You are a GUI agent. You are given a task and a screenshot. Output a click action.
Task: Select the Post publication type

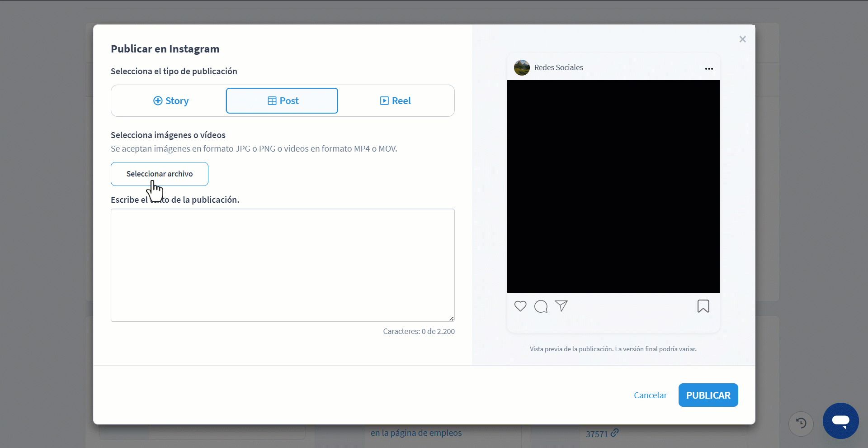[x=282, y=101]
